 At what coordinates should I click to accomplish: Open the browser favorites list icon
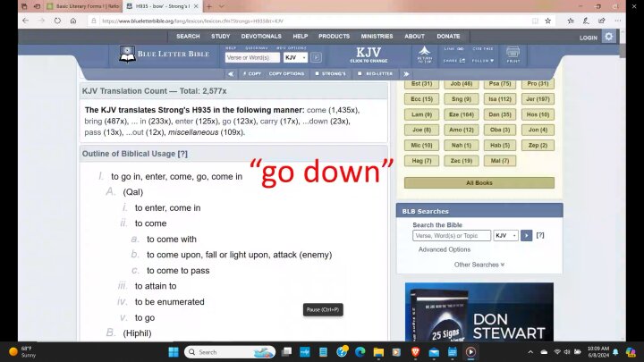point(571,21)
